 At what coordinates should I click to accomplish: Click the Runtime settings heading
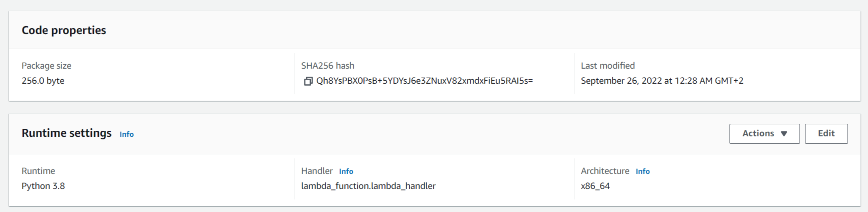(66, 133)
